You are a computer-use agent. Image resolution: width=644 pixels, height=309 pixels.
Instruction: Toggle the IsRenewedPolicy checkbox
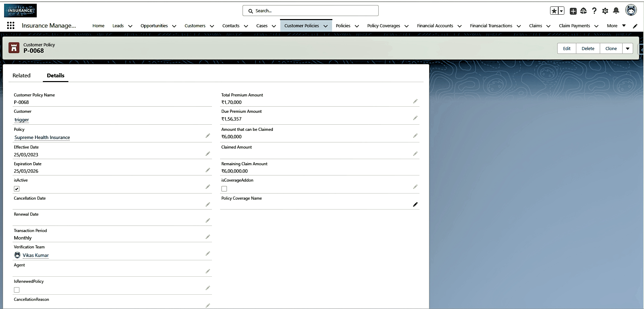pos(17,290)
